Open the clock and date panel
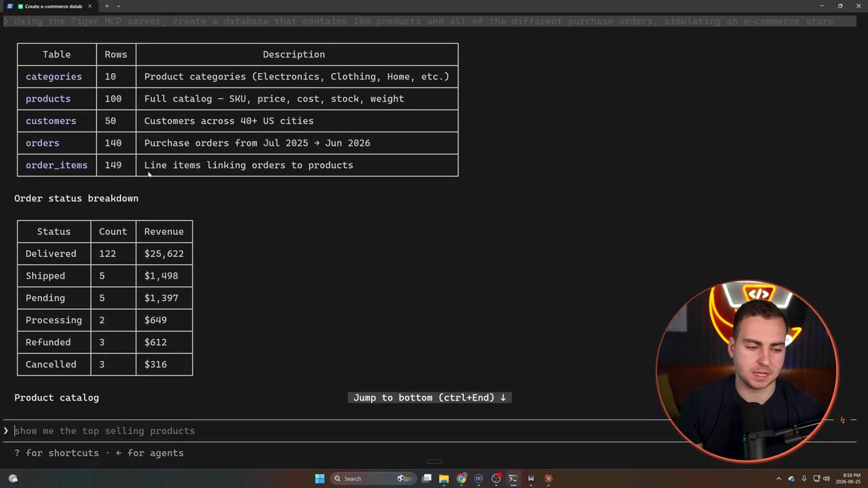Screen dimensions: 868x488 pos(850,479)
